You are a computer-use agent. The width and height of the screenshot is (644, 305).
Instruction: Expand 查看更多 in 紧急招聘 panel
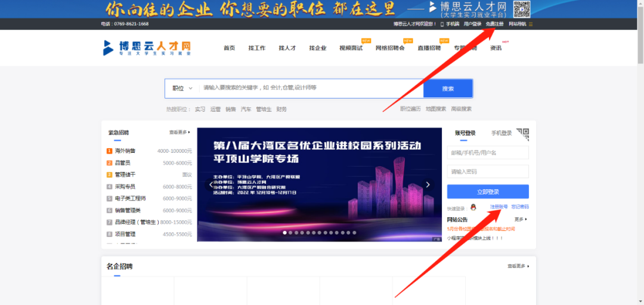click(180, 133)
